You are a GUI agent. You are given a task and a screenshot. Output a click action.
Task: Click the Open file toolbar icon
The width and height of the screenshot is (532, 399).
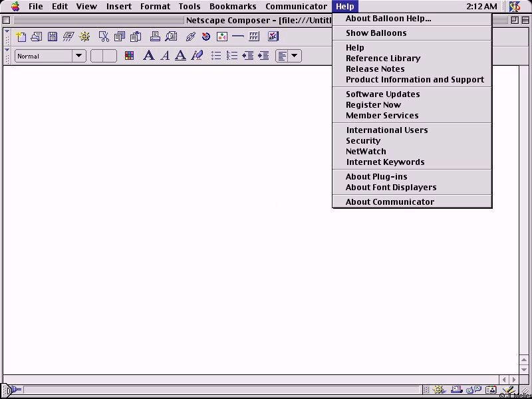[x=37, y=37]
